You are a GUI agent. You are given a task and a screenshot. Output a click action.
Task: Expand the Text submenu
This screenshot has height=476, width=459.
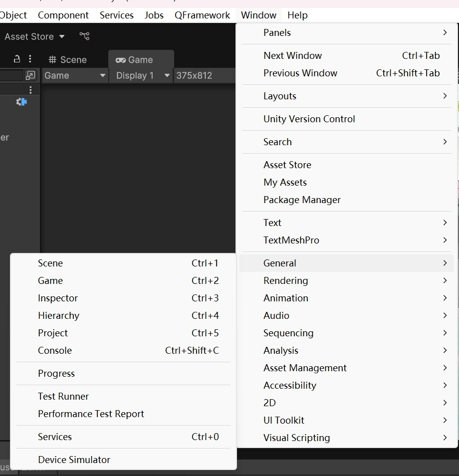[x=347, y=223]
